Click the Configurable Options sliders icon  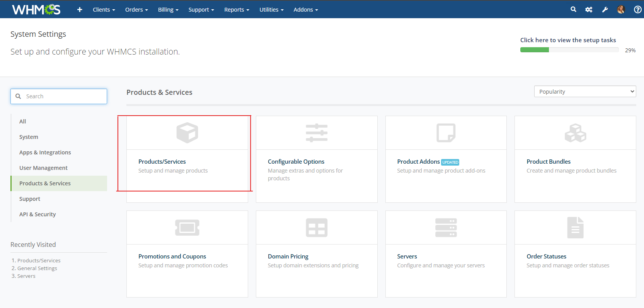(317, 133)
